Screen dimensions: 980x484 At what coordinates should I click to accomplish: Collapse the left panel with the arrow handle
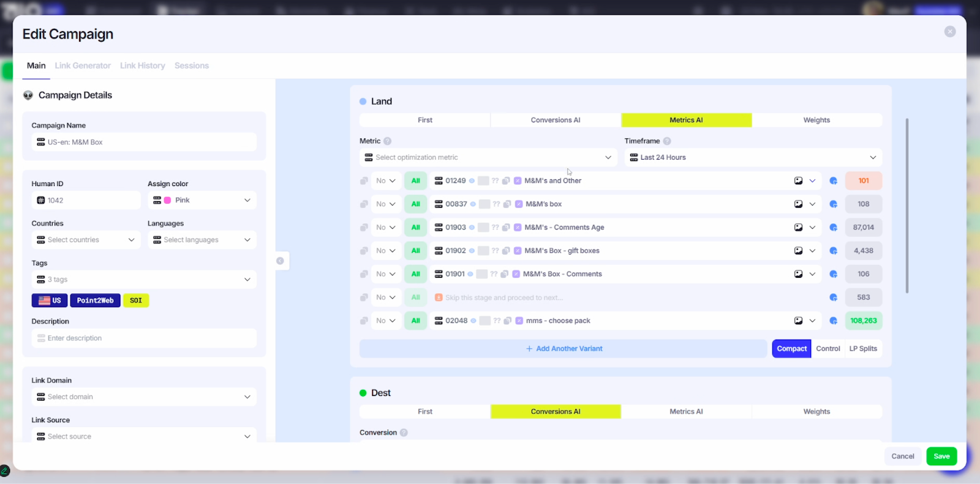pos(280,261)
